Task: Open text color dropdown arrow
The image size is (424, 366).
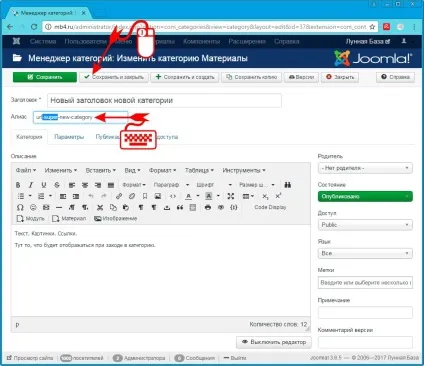Action: tap(198, 196)
